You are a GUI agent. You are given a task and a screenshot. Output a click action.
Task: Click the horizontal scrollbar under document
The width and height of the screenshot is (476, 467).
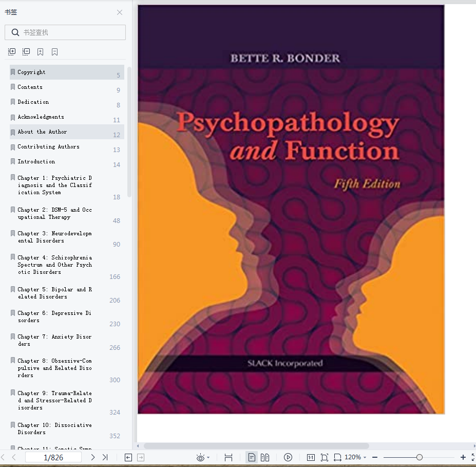256,446
